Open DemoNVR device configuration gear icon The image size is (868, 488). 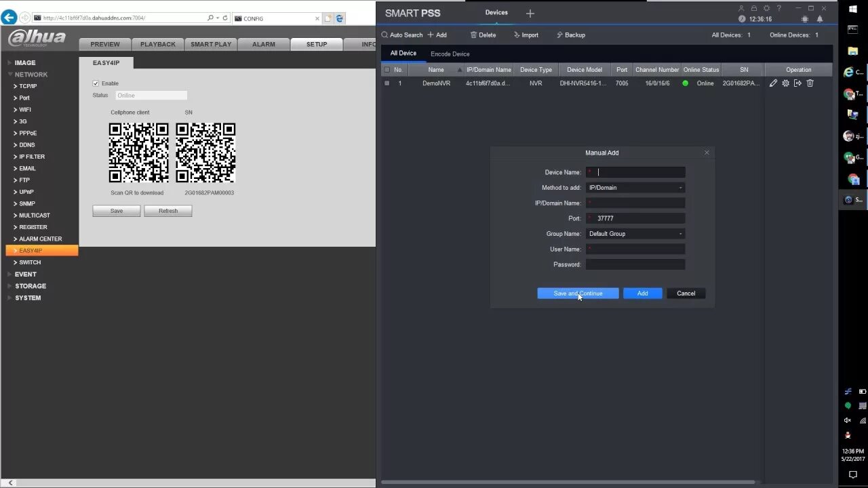pos(786,83)
